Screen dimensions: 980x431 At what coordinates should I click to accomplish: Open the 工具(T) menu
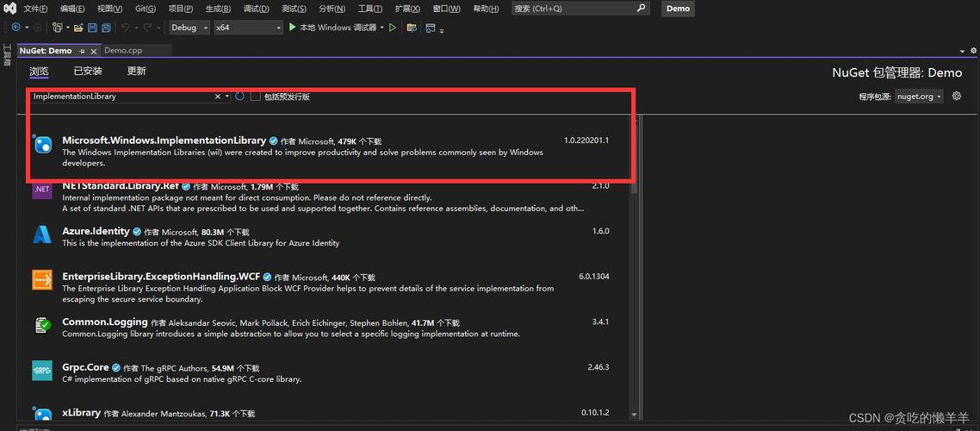click(370, 9)
